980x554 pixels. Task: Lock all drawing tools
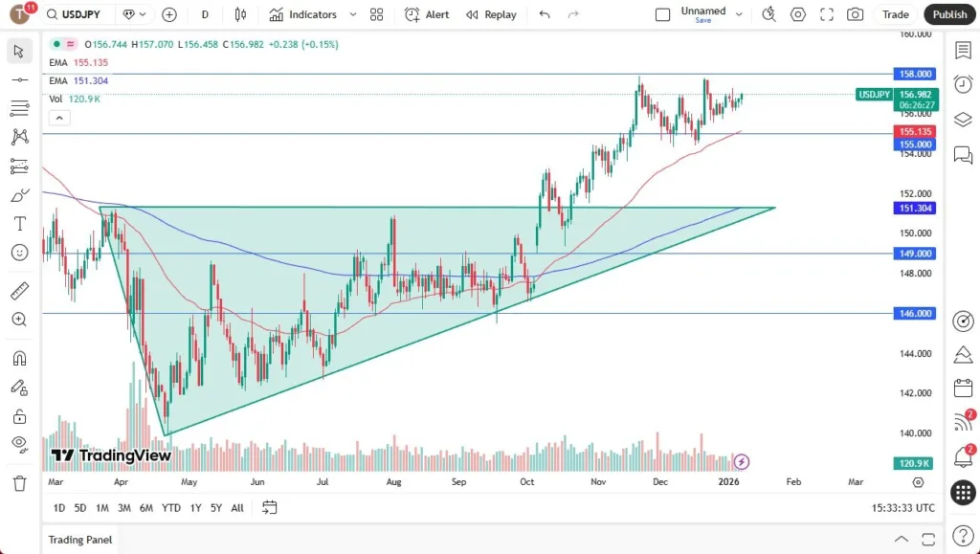[19, 415]
